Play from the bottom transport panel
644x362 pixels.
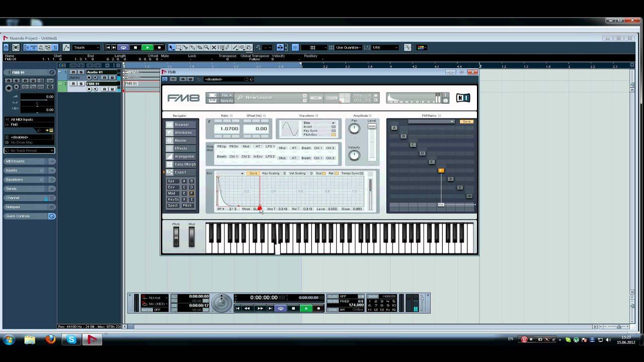pos(306,308)
